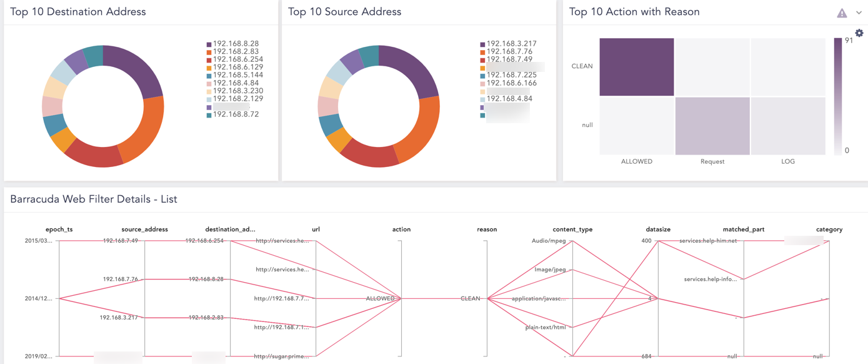Click the ALLOWED label on the heatmap axis

(x=636, y=161)
